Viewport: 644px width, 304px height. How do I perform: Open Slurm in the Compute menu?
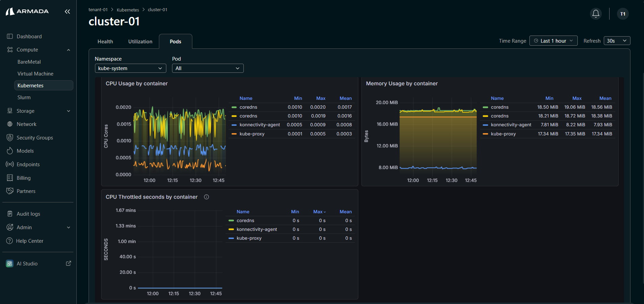tap(24, 97)
